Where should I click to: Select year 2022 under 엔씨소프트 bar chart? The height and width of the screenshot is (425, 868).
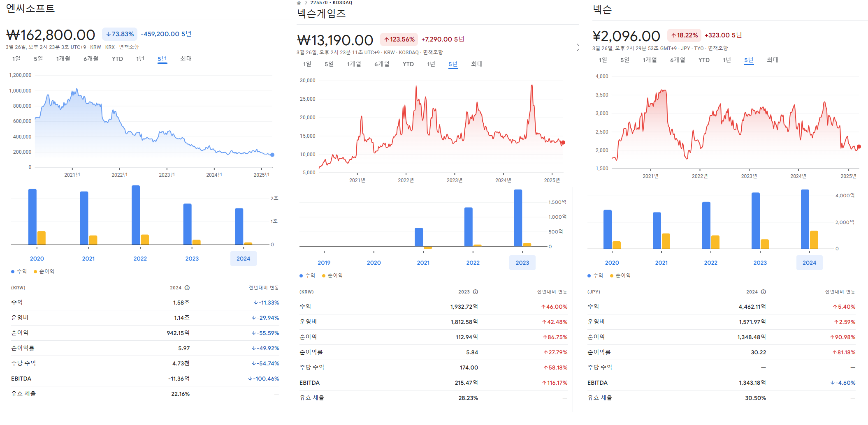point(140,259)
